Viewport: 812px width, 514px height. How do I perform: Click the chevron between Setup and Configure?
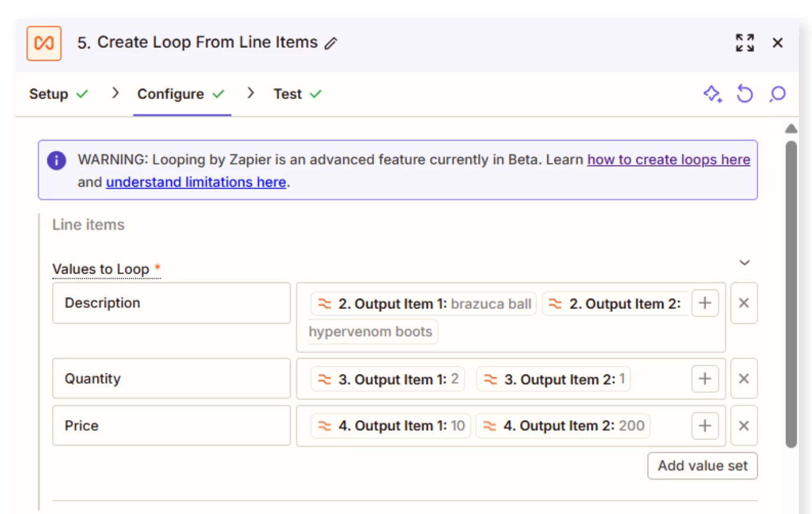[115, 93]
